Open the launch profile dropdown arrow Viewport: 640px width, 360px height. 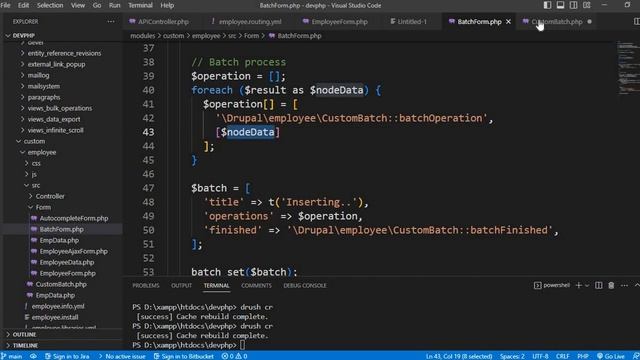tap(587, 285)
